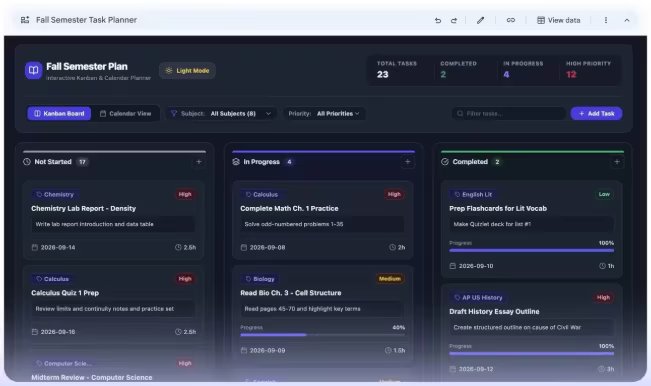651x386 pixels.
Task: Add a task to Completed column
Action: (617, 162)
